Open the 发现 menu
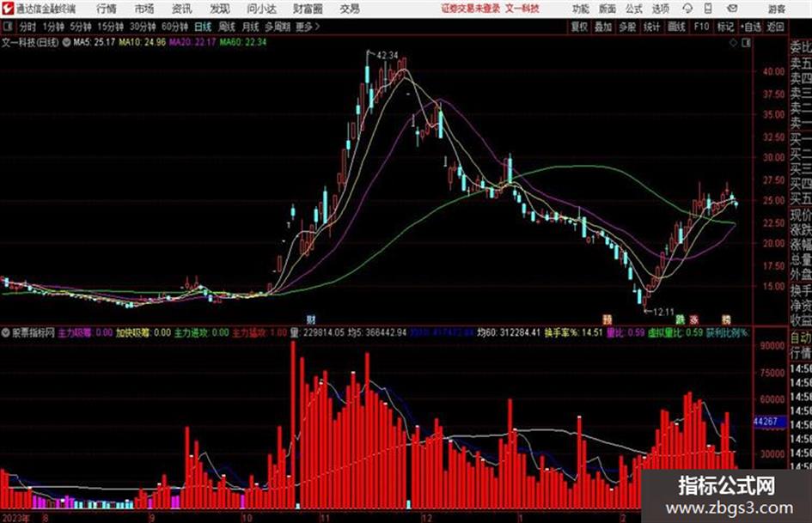 tap(220, 9)
